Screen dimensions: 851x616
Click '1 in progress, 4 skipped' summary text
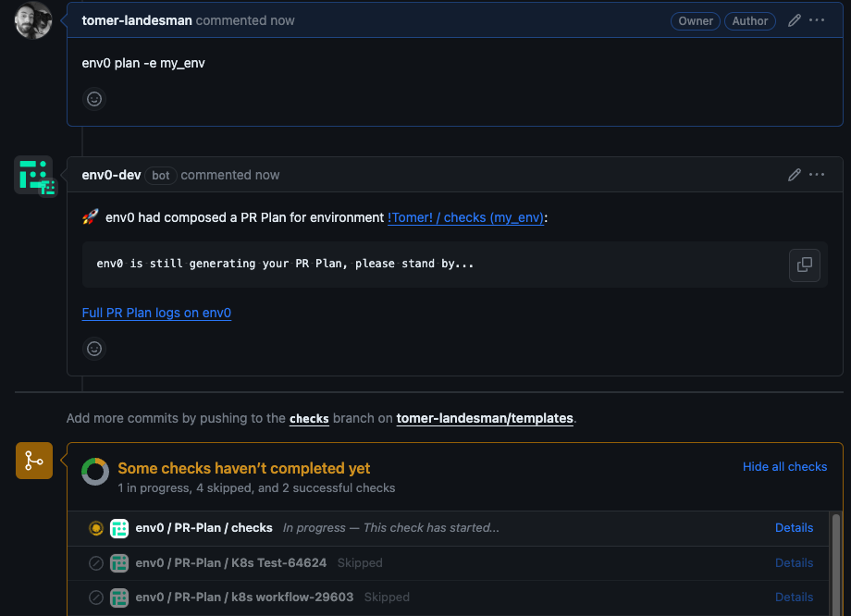[x=256, y=488]
